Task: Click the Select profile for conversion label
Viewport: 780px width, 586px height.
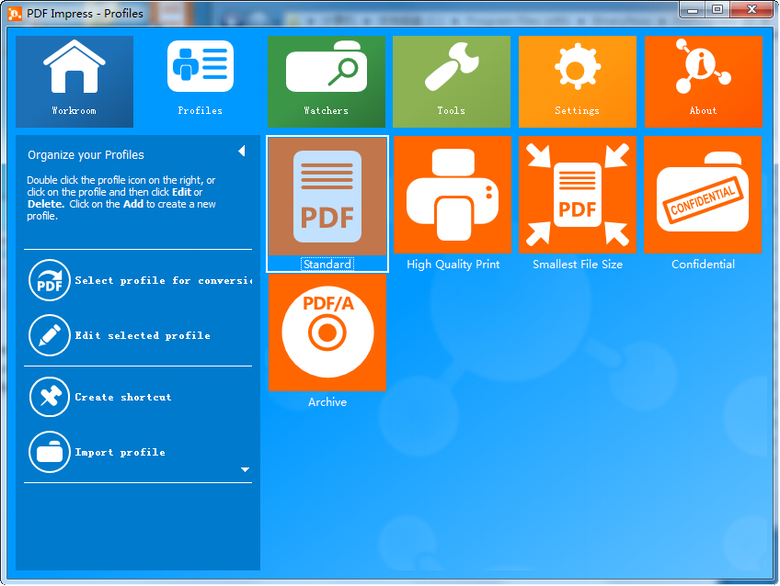Action: 164,281
